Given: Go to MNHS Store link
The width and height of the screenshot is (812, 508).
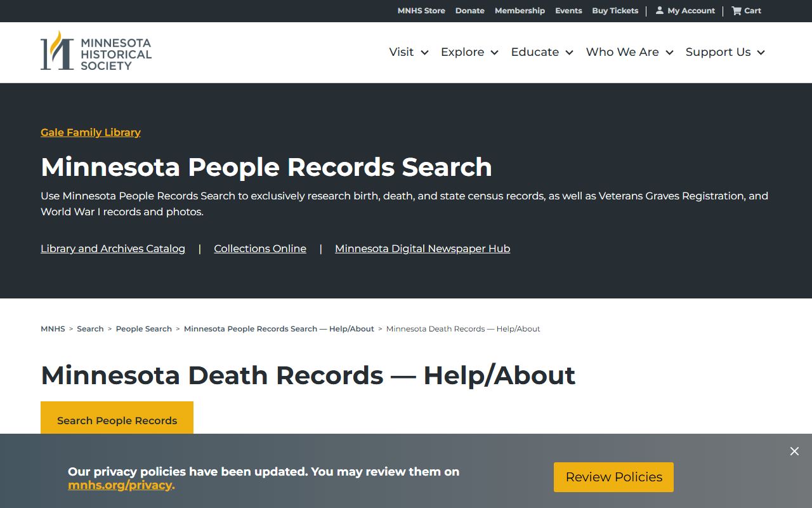Looking at the screenshot, I should 421,11.
